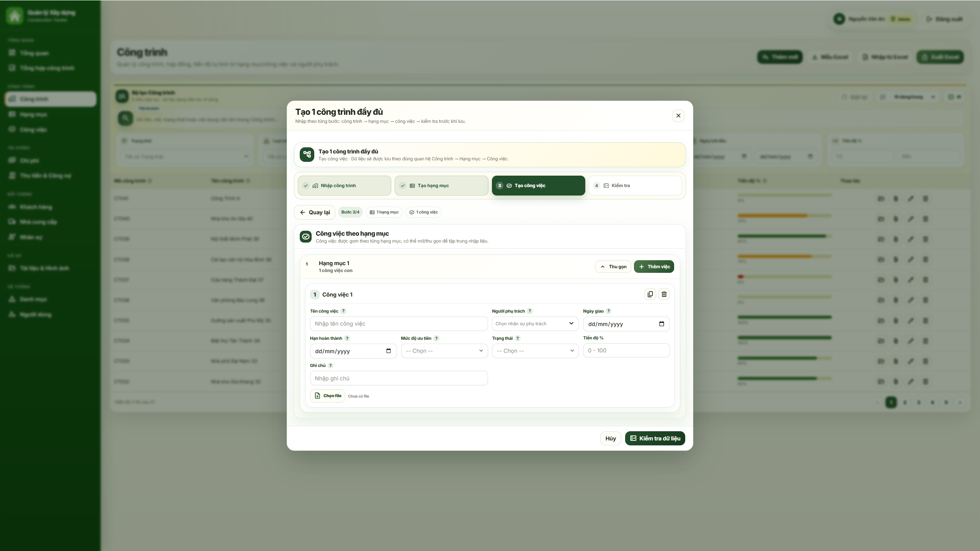Open the help tooltip beside Tên công việc

343,311
